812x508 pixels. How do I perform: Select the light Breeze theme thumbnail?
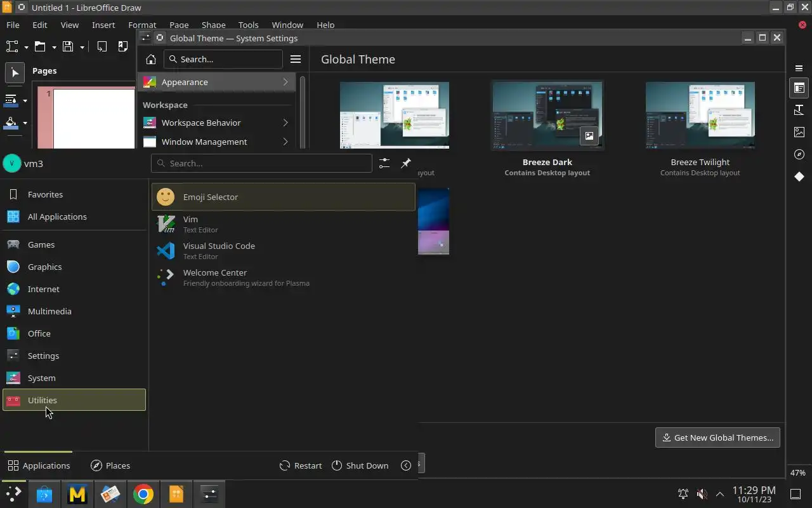point(395,115)
